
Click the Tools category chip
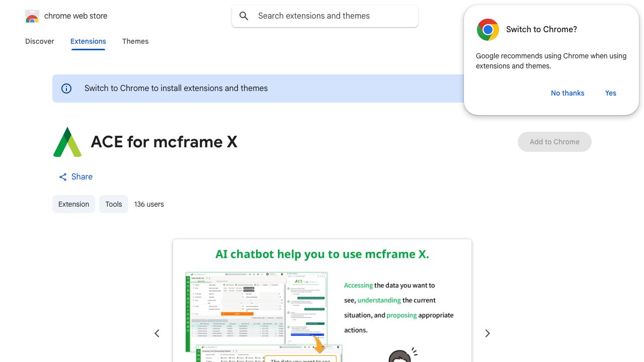(114, 204)
